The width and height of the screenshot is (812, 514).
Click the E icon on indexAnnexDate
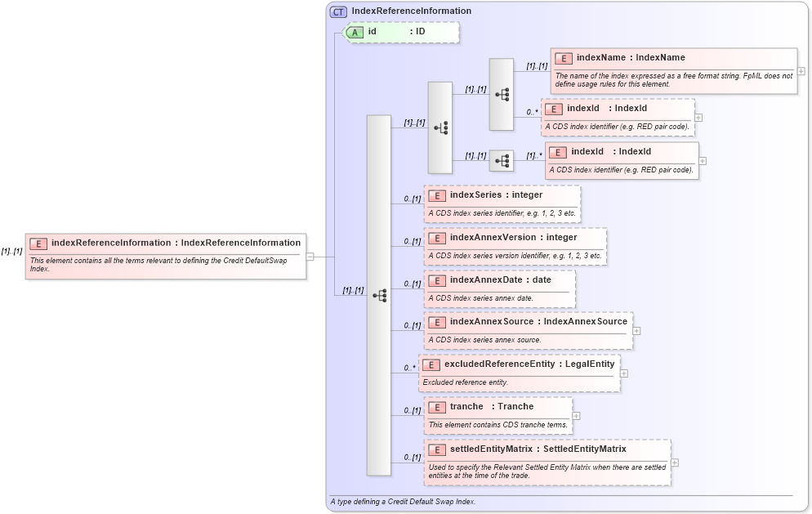435,279
